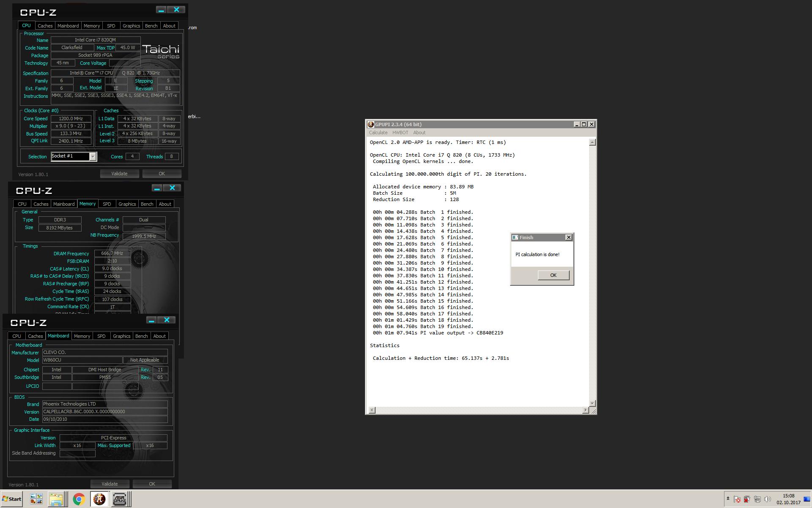Open Chrome from the taskbar
This screenshot has height=508, width=812.
point(78,499)
